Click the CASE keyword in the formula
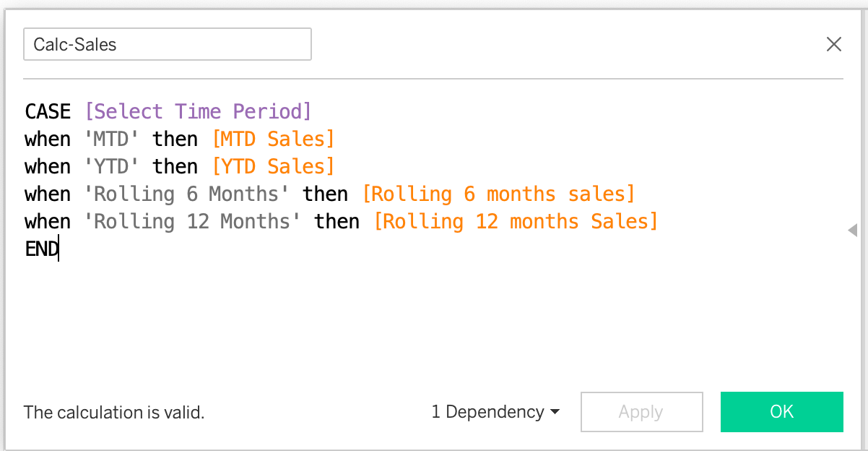This screenshot has width=868, height=451. click(x=47, y=111)
